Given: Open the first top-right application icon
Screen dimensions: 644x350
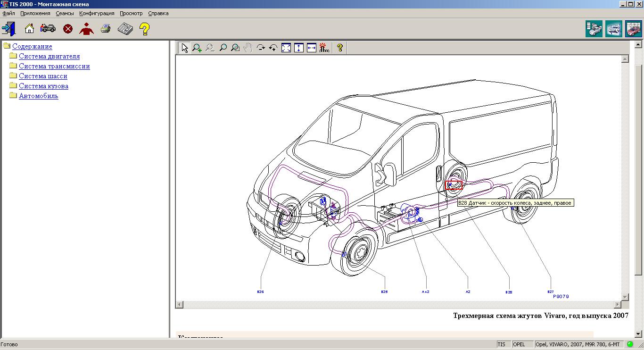Looking at the screenshot, I should [x=594, y=29].
